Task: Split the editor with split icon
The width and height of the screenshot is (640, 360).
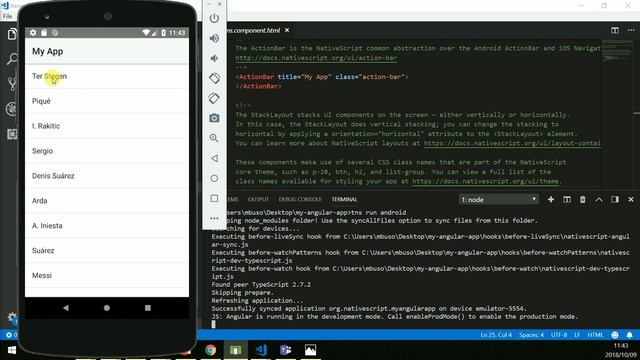Action: [x=615, y=30]
